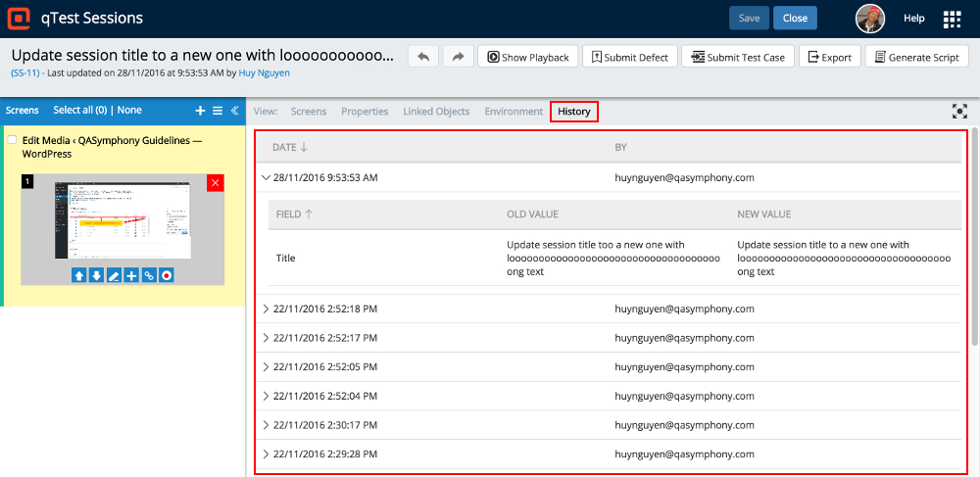Viewport: 980px width, 477px height.
Task: Click the Export button
Action: pos(830,57)
